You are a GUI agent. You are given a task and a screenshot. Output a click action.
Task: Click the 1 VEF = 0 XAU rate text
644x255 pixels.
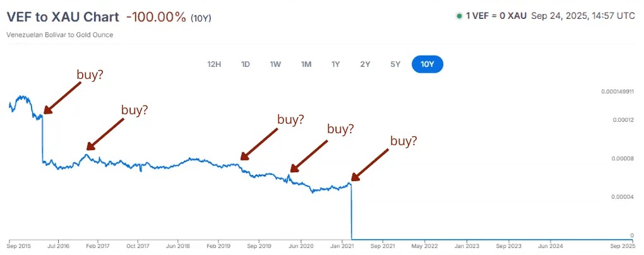point(497,16)
